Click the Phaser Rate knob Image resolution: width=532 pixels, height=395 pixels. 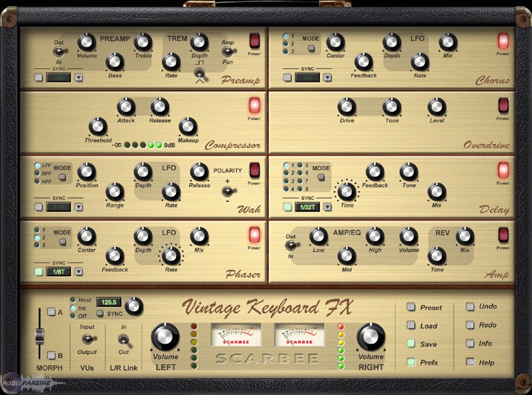click(171, 257)
